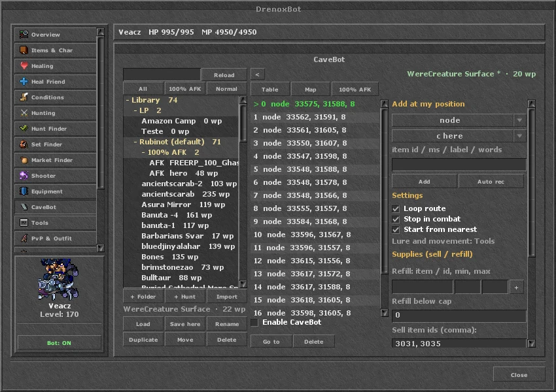
Task: Click the plus button beside refill fields
Action: [516, 287]
